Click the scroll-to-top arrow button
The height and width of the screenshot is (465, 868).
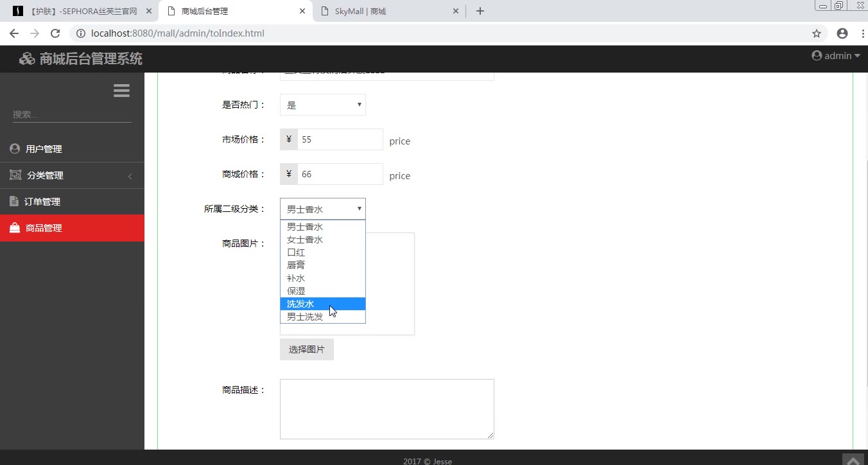tap(854, 459)
